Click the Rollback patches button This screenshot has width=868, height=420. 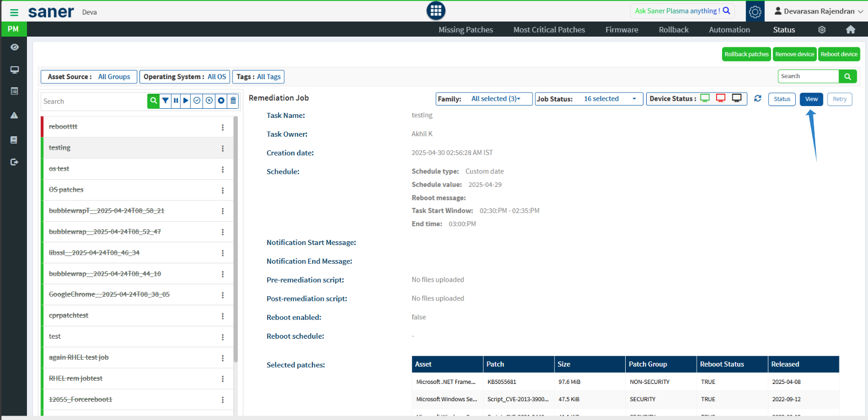coord(746,54)
